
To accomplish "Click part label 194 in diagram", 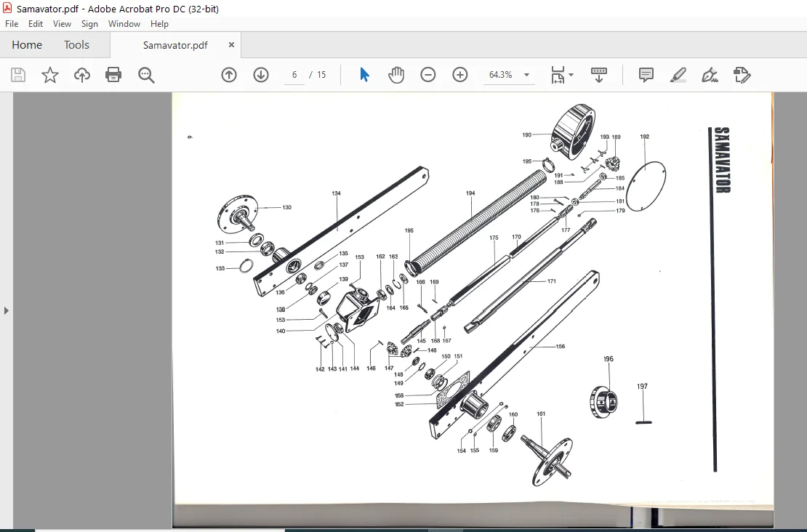I will click(x=470, y=193).
